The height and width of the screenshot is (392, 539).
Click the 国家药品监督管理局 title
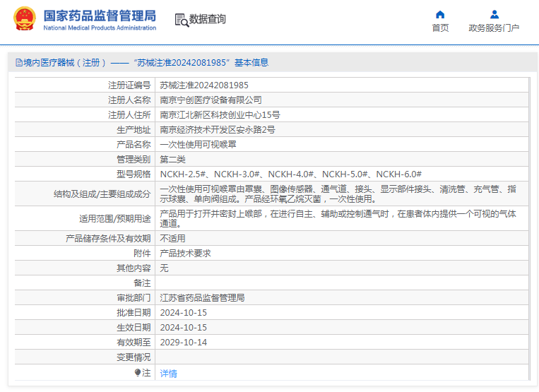point(100,16)
